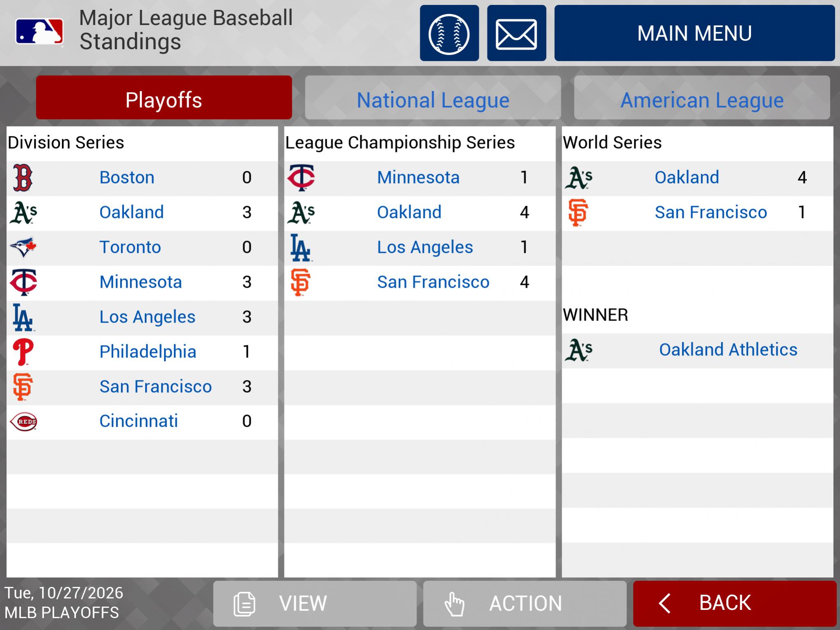840x630 pixels.
Task: Click the Giants logo in World Series panel
Action: (x=578, y=213)
